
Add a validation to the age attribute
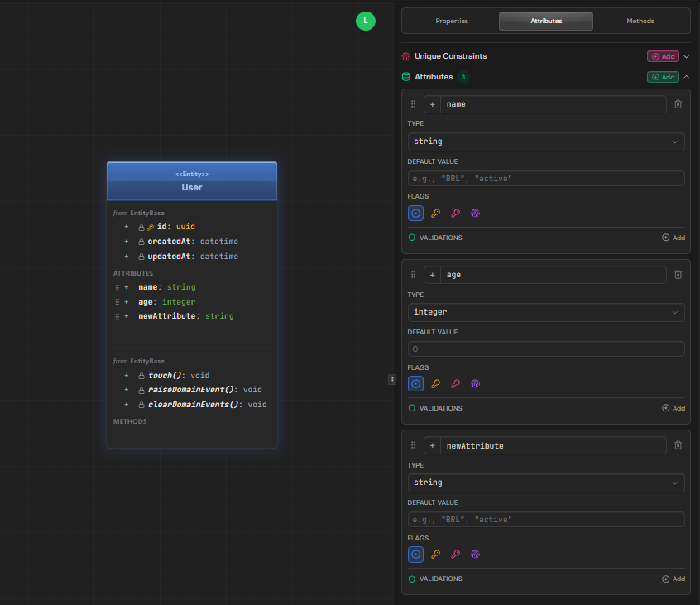coord(673,408)
